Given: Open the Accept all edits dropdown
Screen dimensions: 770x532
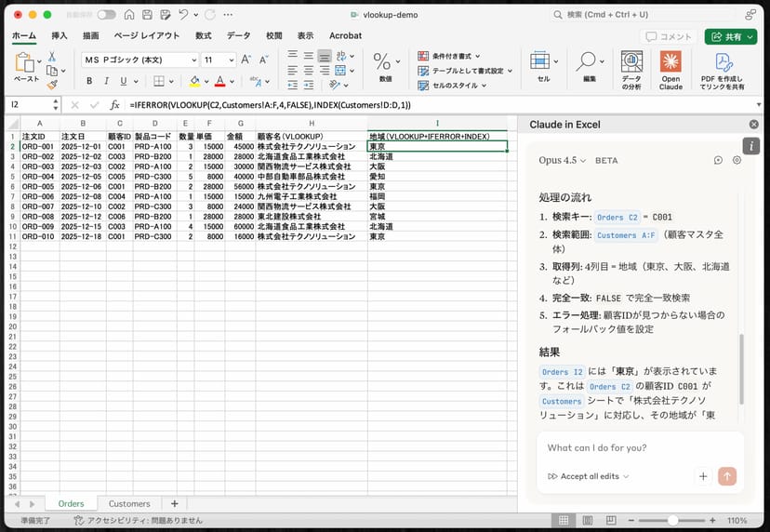Looking at the screenshot, I should pyautogui.click(x=588, y=476).
